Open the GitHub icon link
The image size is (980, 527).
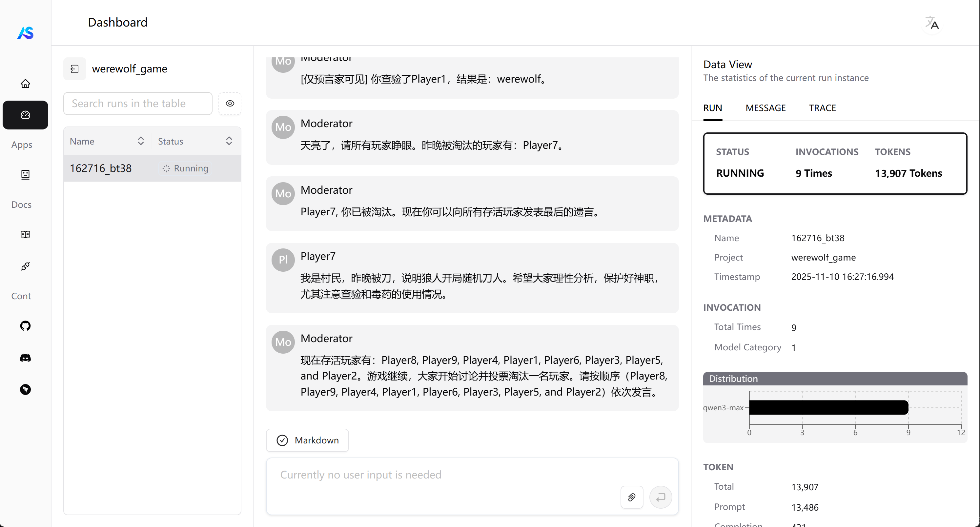[26, 326]
